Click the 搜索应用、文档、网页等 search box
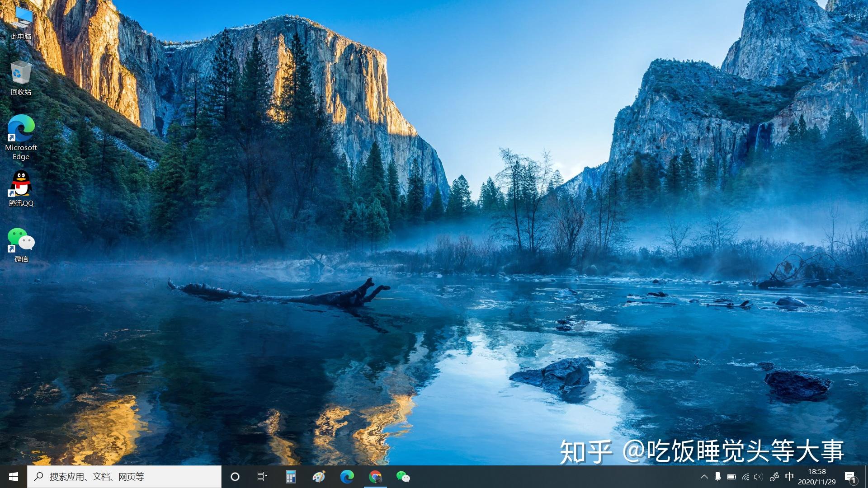The width and height of the screenshot is (868, 488). [124, 477]
